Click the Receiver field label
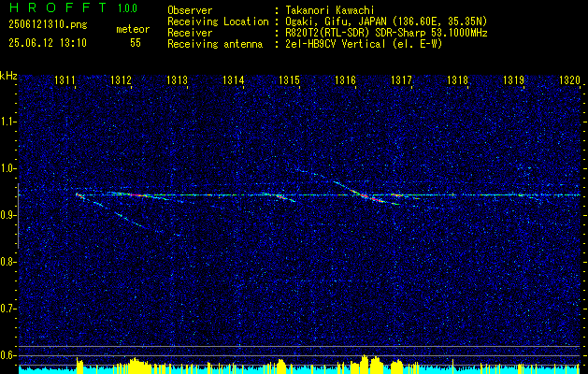 pyautogui.click(x=190, y=33)
